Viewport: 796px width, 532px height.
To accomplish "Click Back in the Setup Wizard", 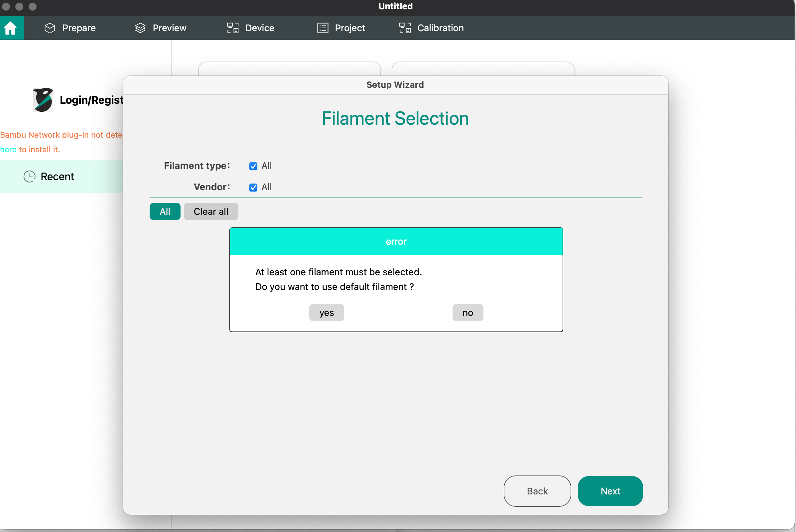I will point(537,491).
